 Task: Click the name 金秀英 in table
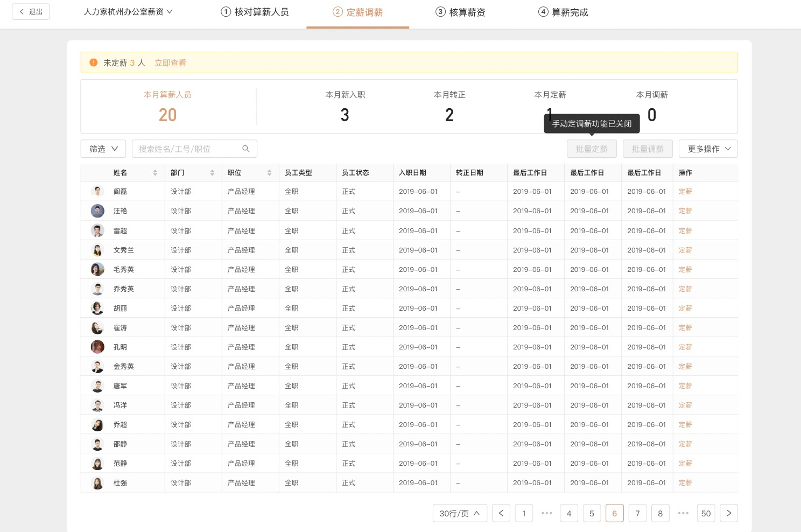pos(124,366)
